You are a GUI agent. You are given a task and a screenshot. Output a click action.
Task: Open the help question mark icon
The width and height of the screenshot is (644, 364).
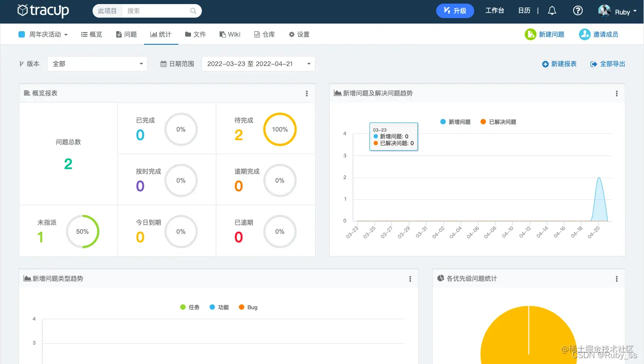578,10
